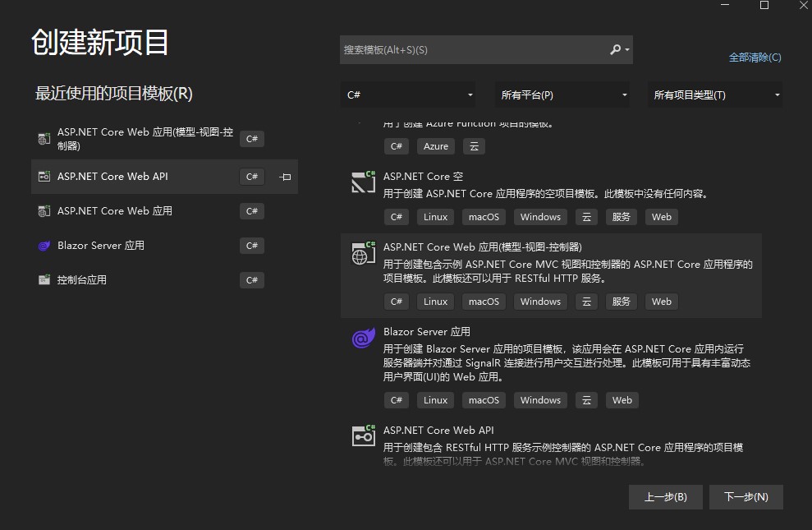812x530 pixels.
Task: Click C# badge next to recent Blazor Server 应用
Action: click(x=252, y=246)
